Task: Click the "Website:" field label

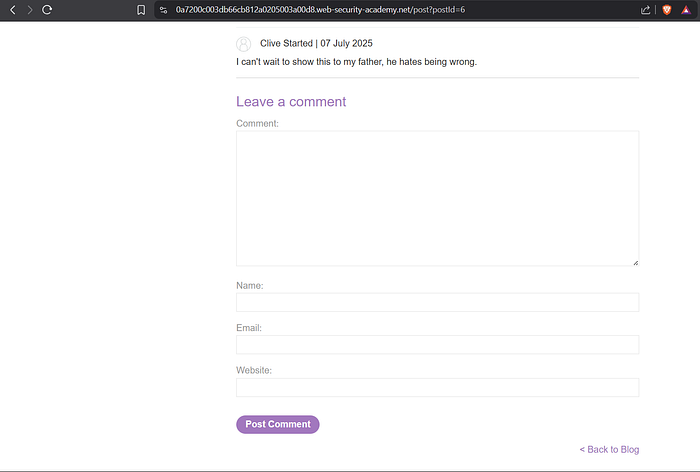Action: [254, 370]
